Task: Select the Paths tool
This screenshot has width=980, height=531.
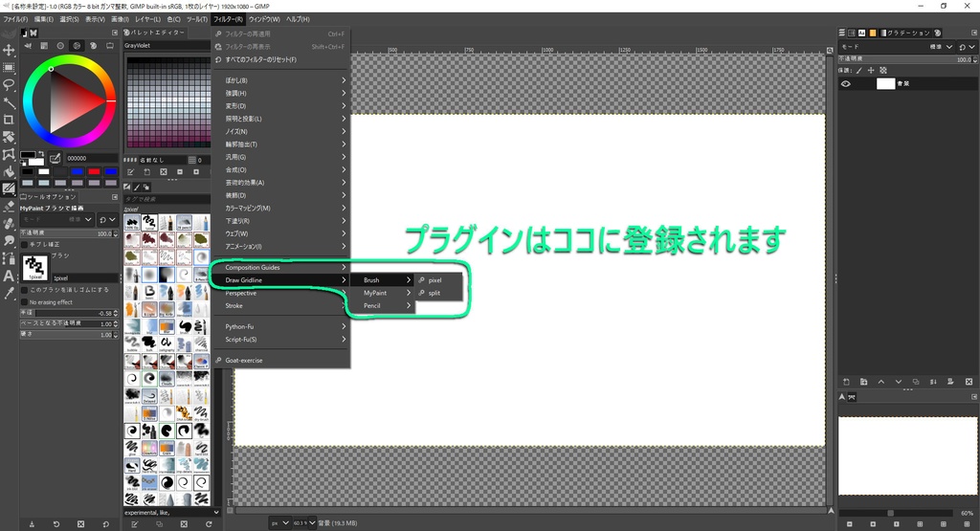Action: [9, 258]
